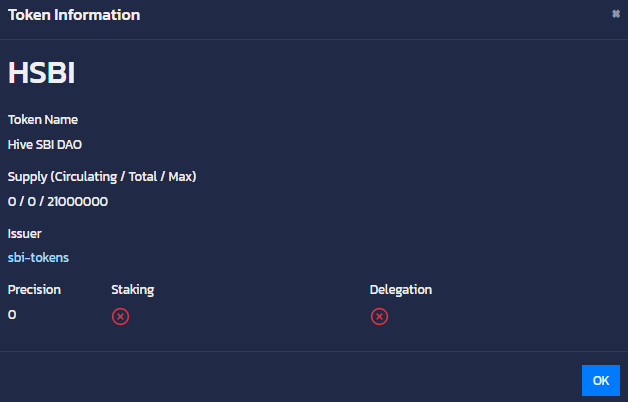The height and width of the screenshot is (402, 628).
Task: Select the first 0 circulating supply value
Action: click(12, 201)
